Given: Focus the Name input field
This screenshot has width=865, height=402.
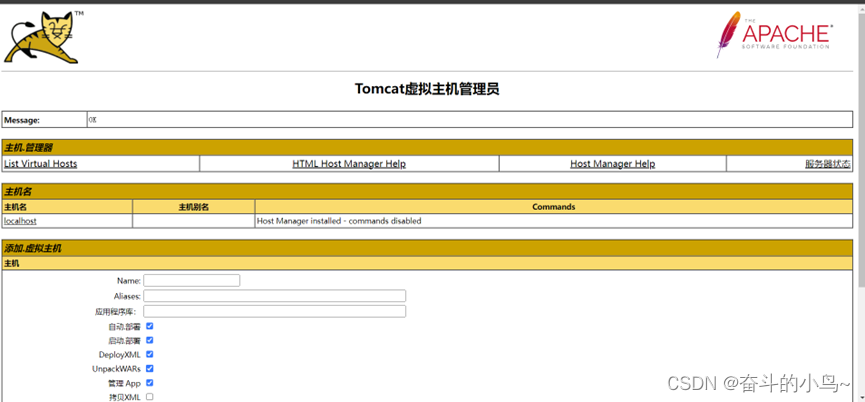Looking at the screenshot, I should pos(191,280).
